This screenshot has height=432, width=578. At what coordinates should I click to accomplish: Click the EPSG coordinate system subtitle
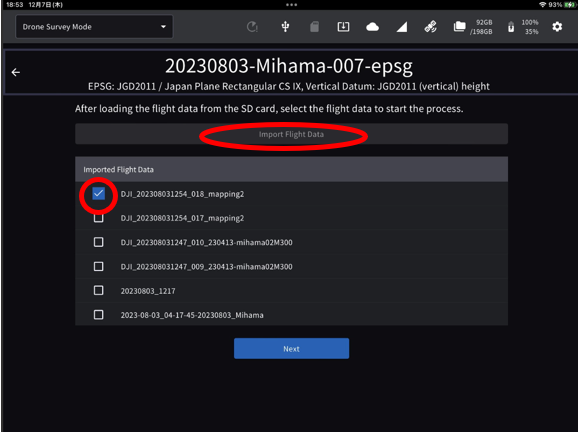coord(289,86)
